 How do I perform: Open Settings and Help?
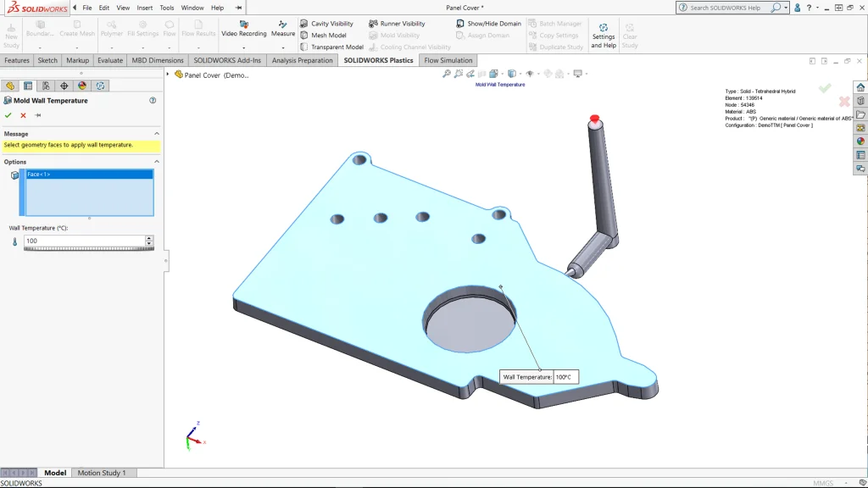pyautogui.click(x=604, y=32)
